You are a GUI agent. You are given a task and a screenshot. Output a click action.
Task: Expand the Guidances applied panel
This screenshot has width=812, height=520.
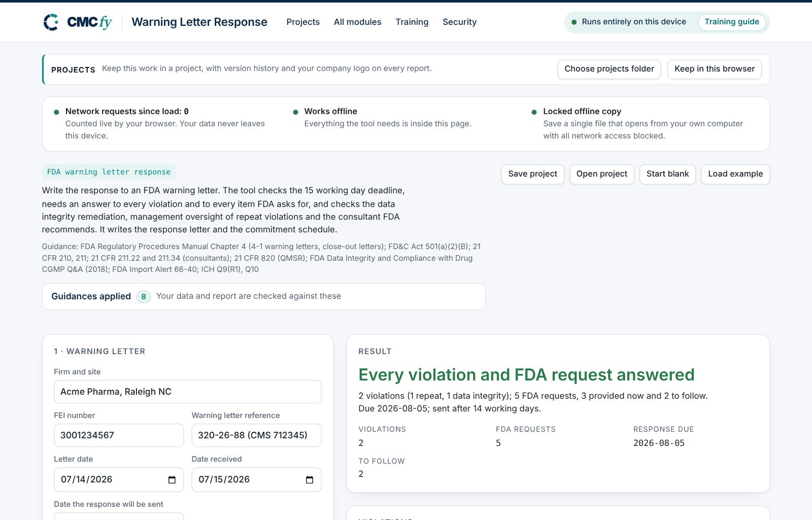click(264, 296)
